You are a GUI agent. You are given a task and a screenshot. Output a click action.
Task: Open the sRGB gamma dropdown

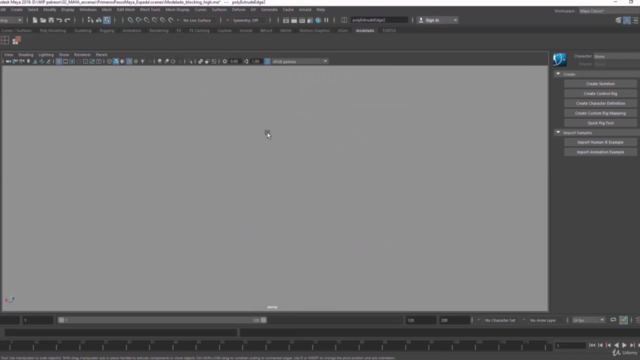(x=300, y=61)
